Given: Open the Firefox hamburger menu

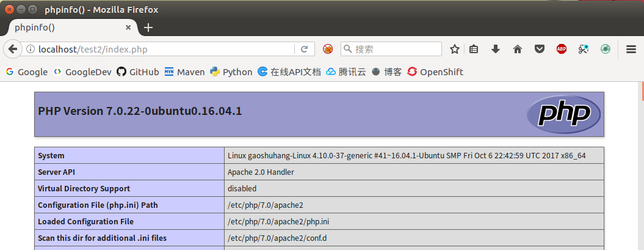Looking at the screenshot, I should [631, 49].
